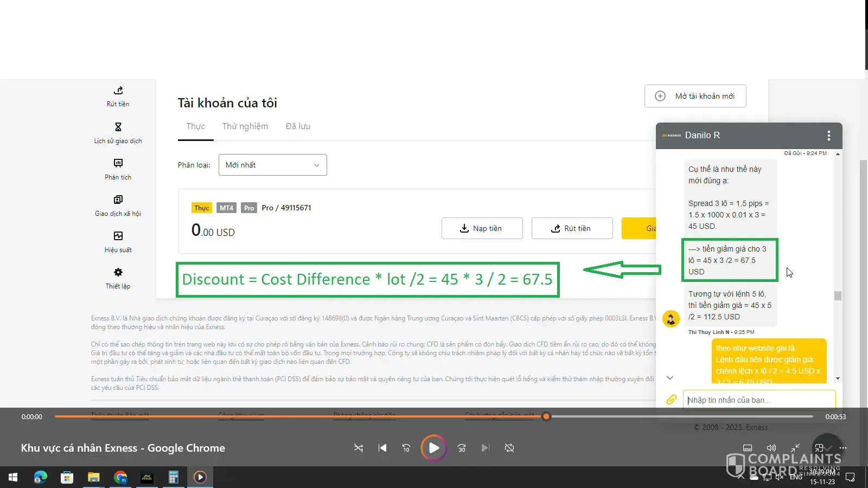
Task: Open Phân tích in the sidebar
Action: [118, 163]
